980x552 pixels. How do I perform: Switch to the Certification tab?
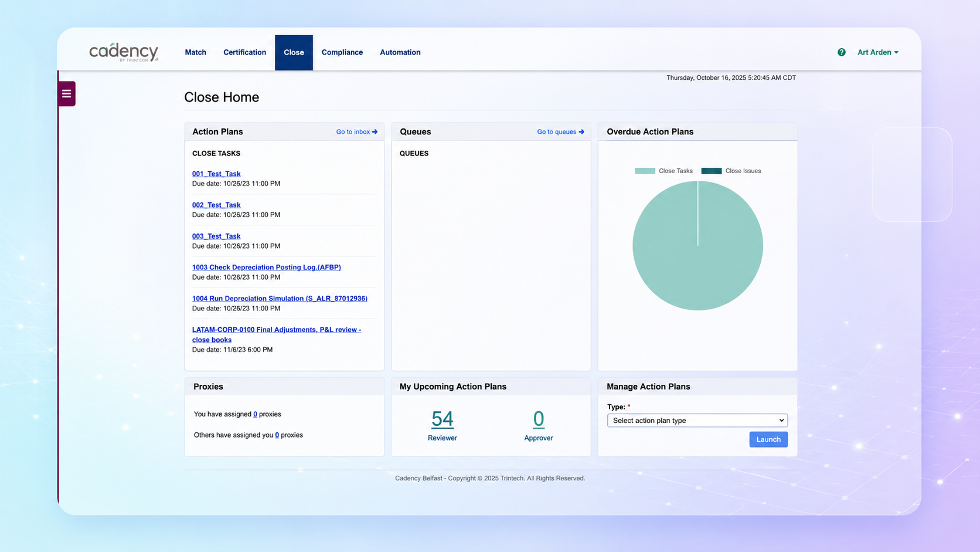click(x=244, y=52)
